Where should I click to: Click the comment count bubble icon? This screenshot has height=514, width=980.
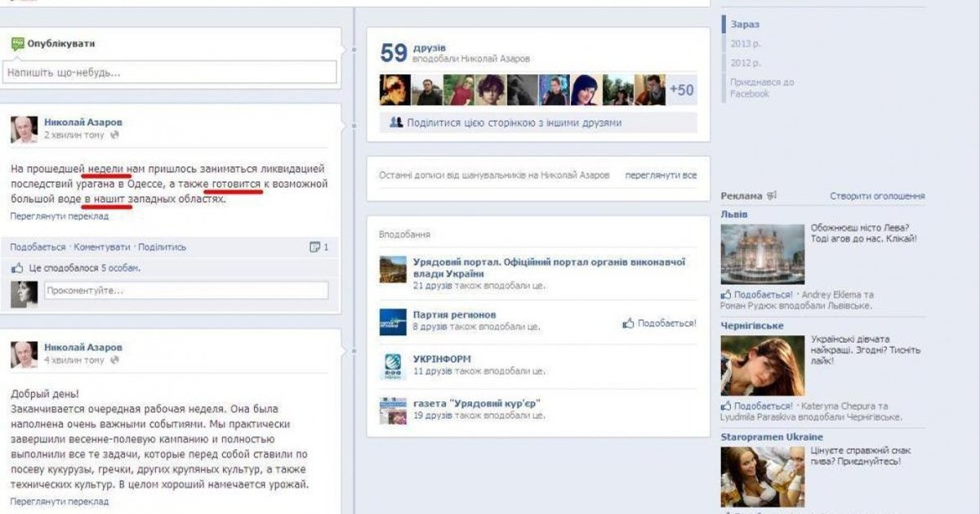click(314, 247)
